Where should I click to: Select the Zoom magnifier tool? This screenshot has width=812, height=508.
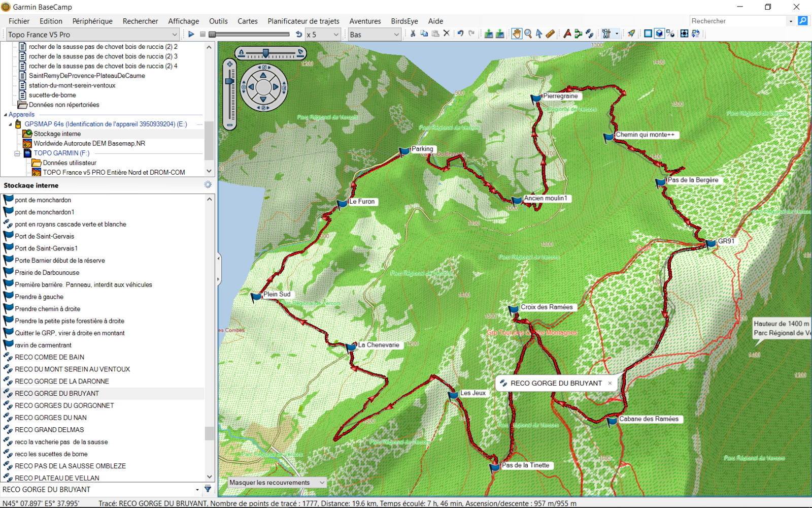tap(528, 34)
